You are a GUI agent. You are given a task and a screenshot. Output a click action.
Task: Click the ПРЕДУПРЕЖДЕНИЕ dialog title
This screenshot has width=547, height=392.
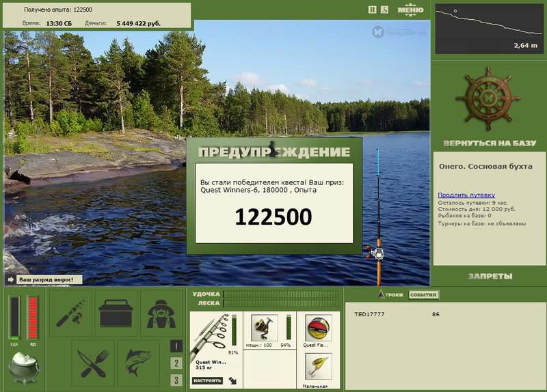[274, 152]
